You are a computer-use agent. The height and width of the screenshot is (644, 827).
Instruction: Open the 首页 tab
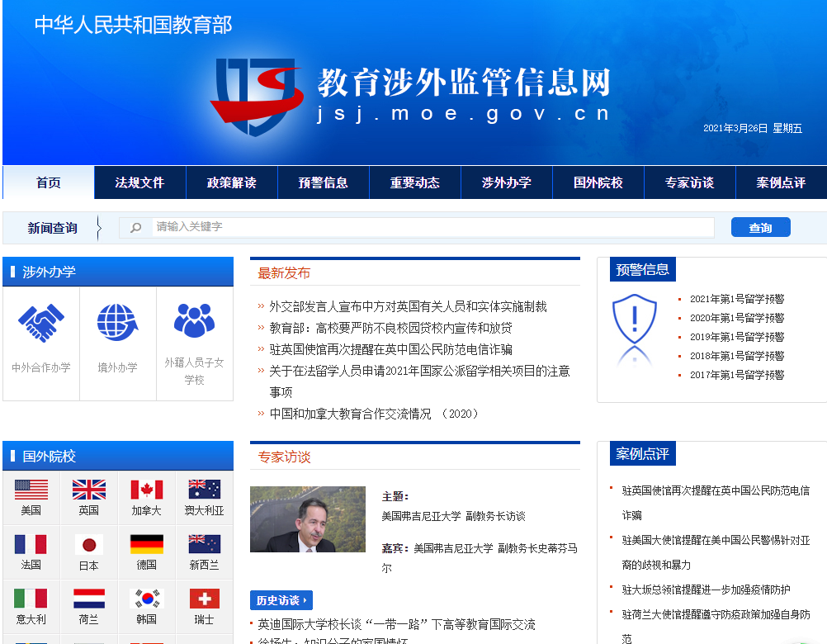[x=49, y=182]
